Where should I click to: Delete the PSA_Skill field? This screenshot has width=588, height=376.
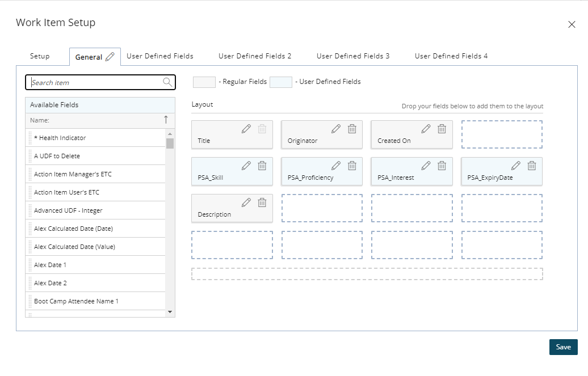(x=262, y=166)
